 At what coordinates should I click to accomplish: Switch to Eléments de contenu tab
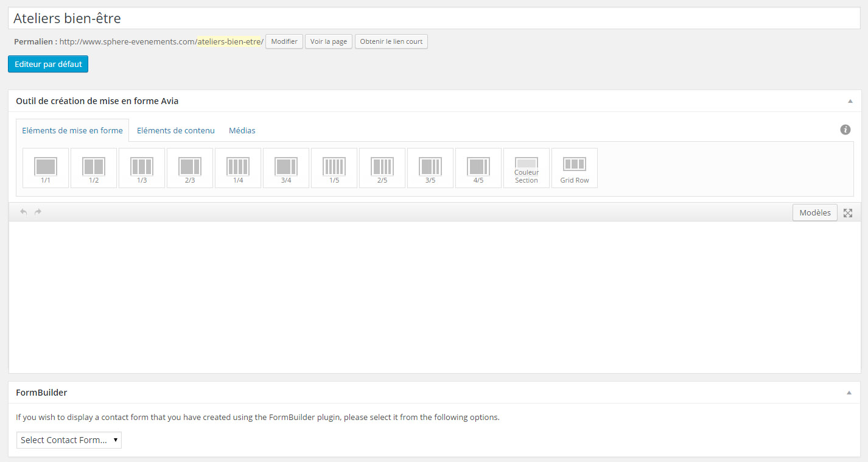point(176,130)
